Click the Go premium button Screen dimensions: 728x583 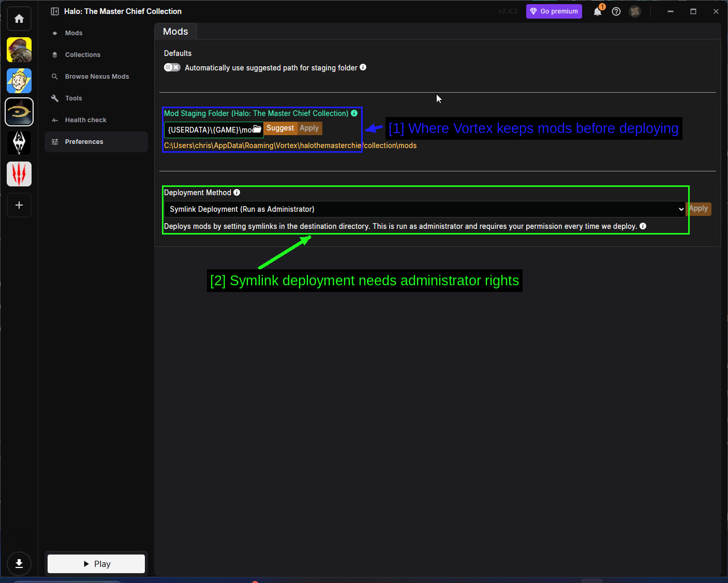pos(554,11)
